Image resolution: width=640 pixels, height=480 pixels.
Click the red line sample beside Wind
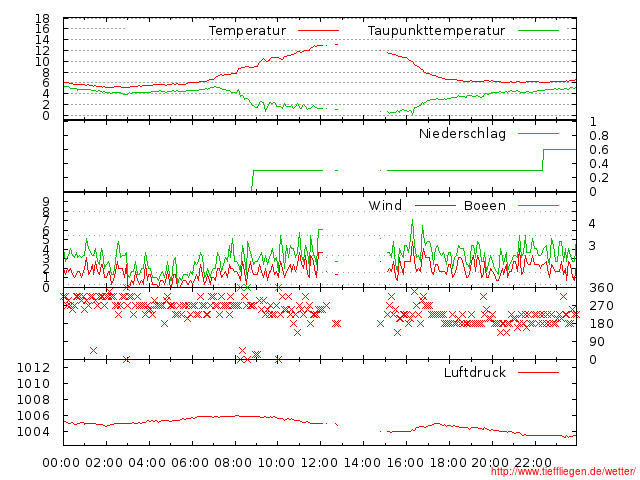click(435, 205)
